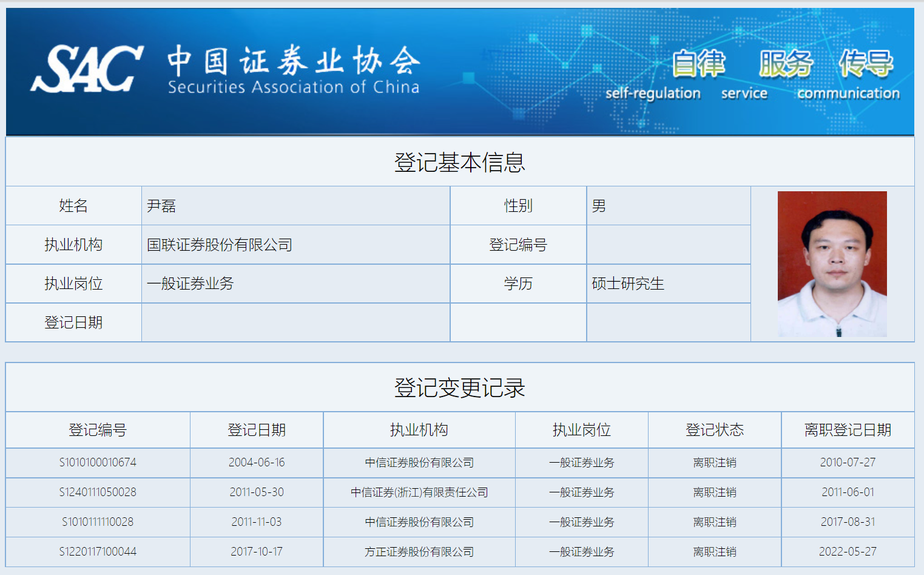This screenshot has width=924, height=575.
Task: Click the 'service' caption in the banner
Action: pos(744,94)
